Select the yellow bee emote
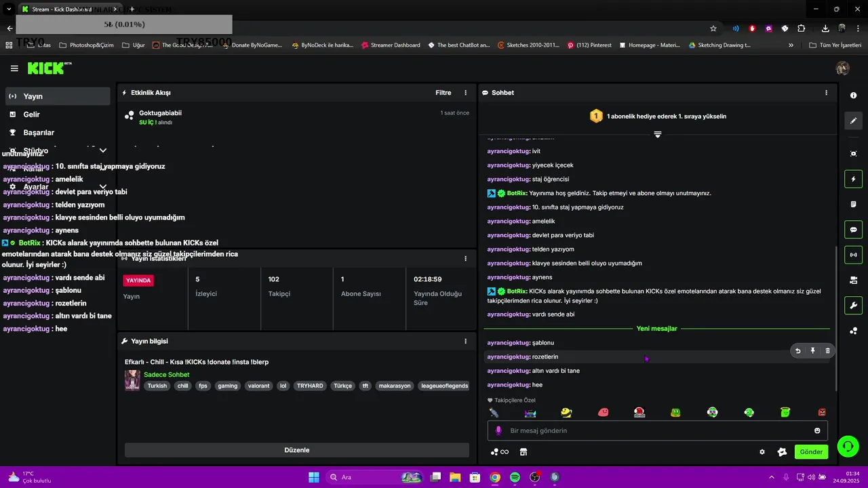Screen dimensions: 868x488 [x=566, y=412]
